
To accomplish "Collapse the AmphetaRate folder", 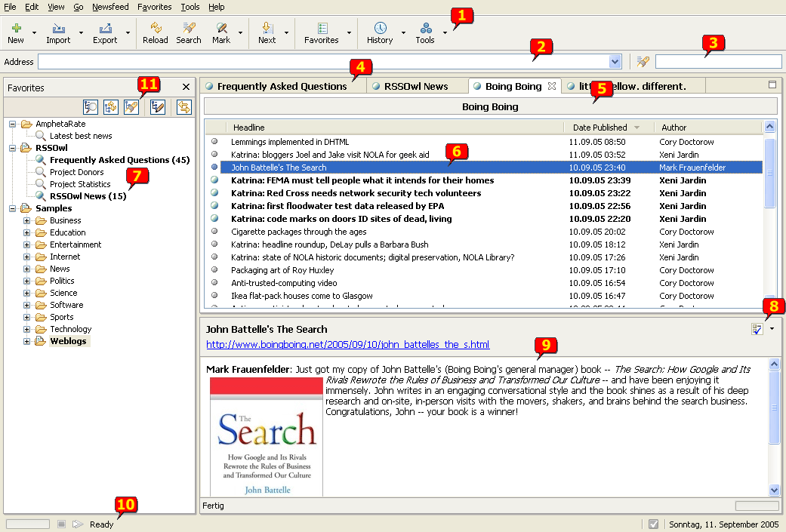I will click(x=13, y=124).
